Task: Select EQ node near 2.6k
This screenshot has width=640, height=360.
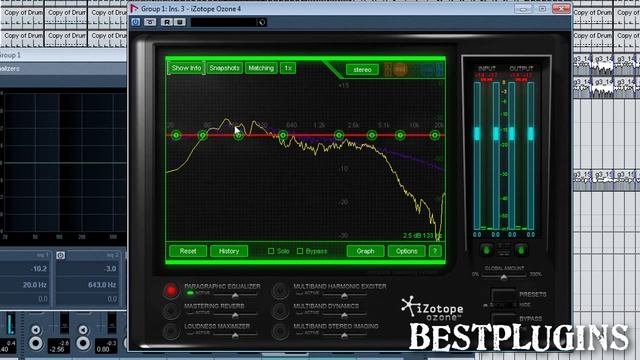Action: (x=338, y=135)
